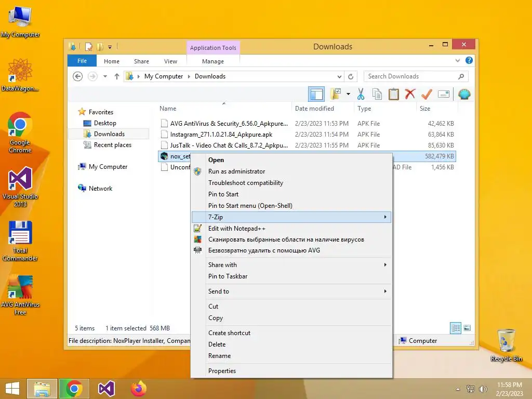Expand the address bar history dropdown
This screenshot has height=399, width=532.
[339, 76]
